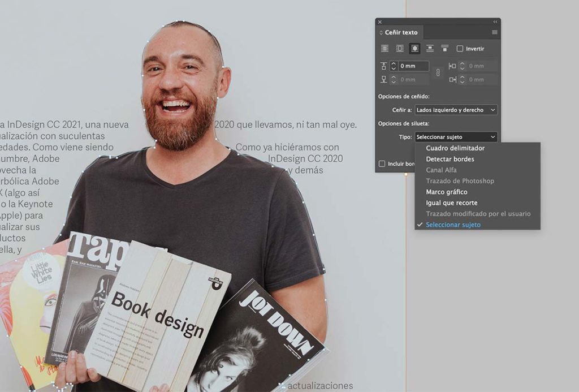Collapse panel with double-arrow icon
This screenshot has width=579, height=392.
(x=495, y=22)
